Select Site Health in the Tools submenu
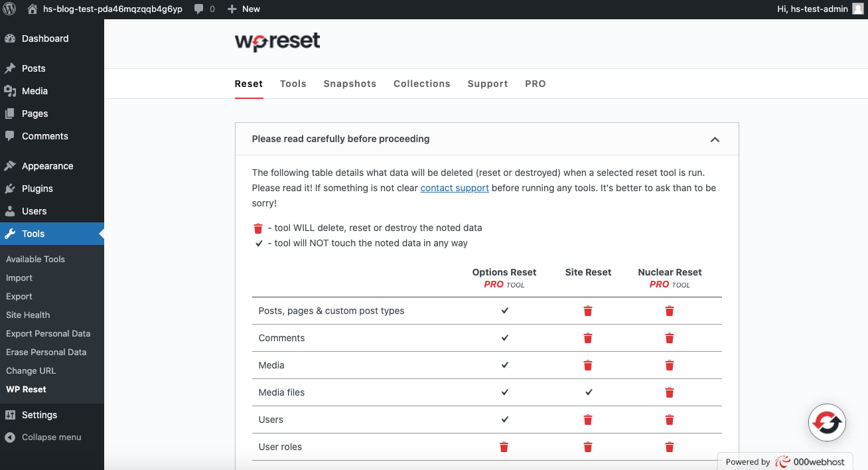 click(27, 315)
